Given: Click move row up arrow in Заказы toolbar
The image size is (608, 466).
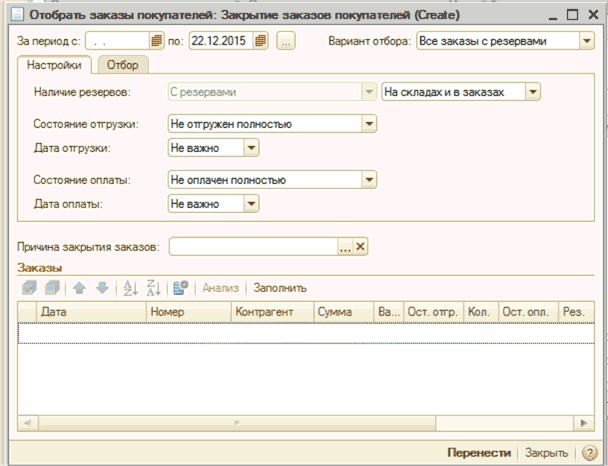Looking at the screenshot, I should tap(80, 288).
